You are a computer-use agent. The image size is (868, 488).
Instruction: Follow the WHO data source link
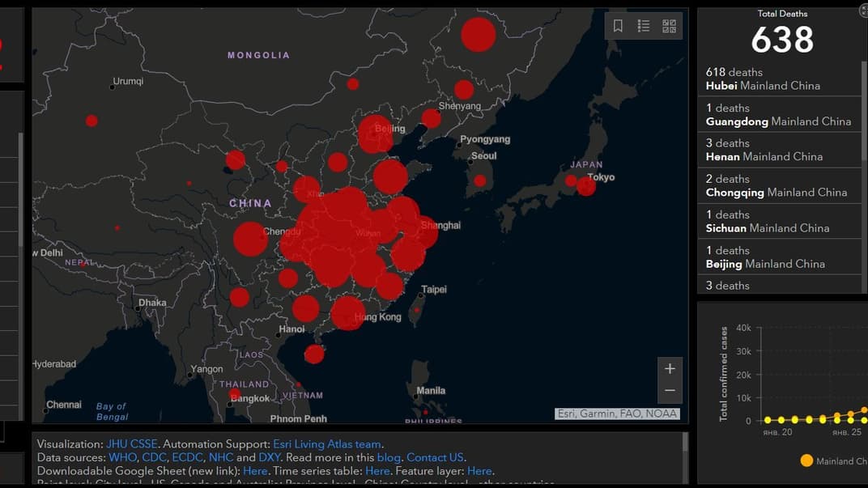pos(123,457)
